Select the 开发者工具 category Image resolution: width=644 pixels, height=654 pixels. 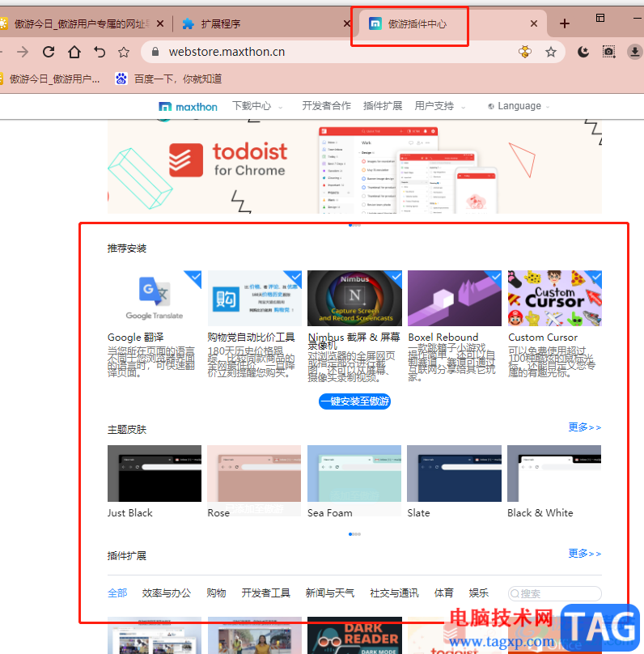pyautogui.click(x=266, y=593)
